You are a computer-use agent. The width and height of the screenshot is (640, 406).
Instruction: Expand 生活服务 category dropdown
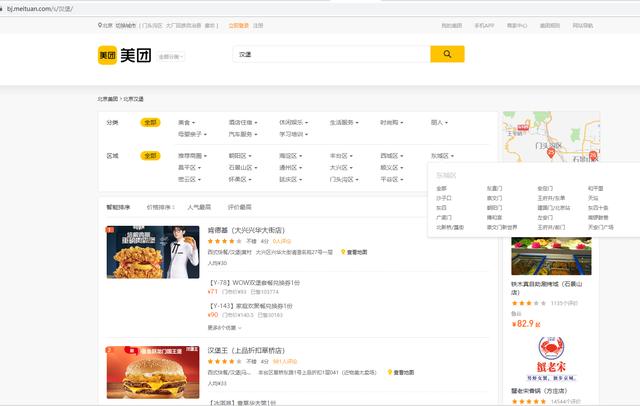point(344,122)
